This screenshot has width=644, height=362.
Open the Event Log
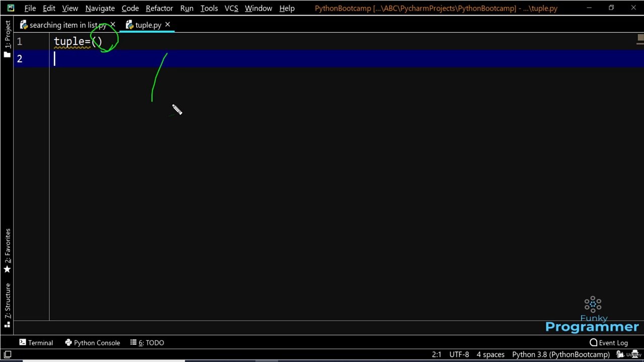tap(609, 343)
